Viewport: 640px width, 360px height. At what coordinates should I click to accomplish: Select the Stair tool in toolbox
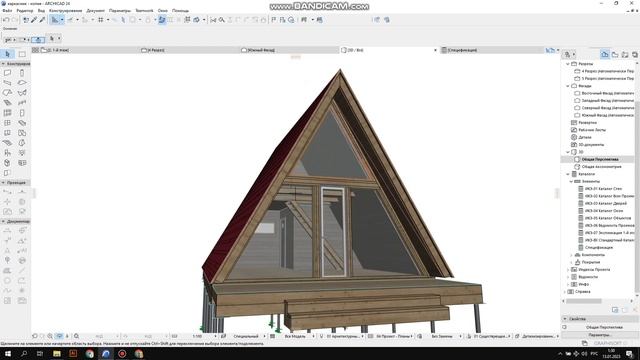(x=7, y=103)
